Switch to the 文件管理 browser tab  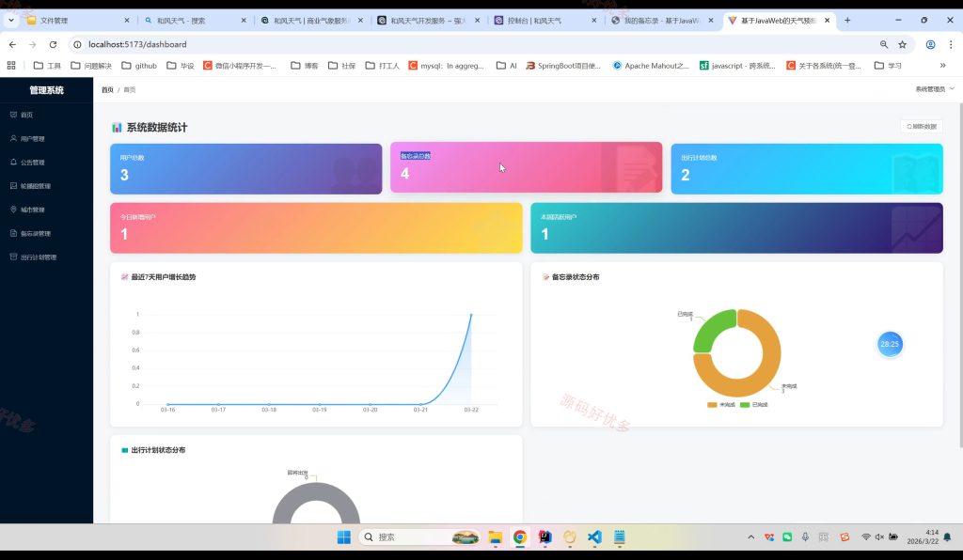[79, 21]
